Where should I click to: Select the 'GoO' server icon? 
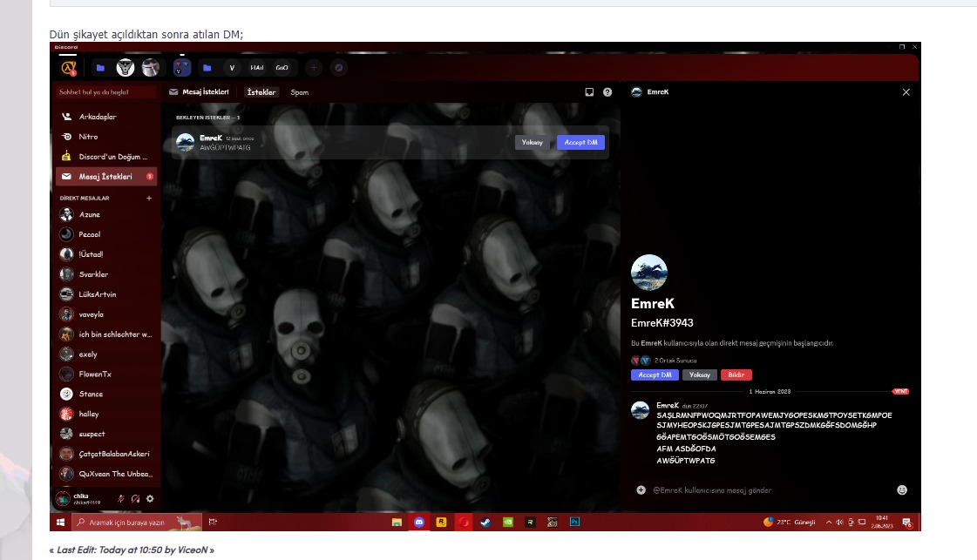point(282,68)
